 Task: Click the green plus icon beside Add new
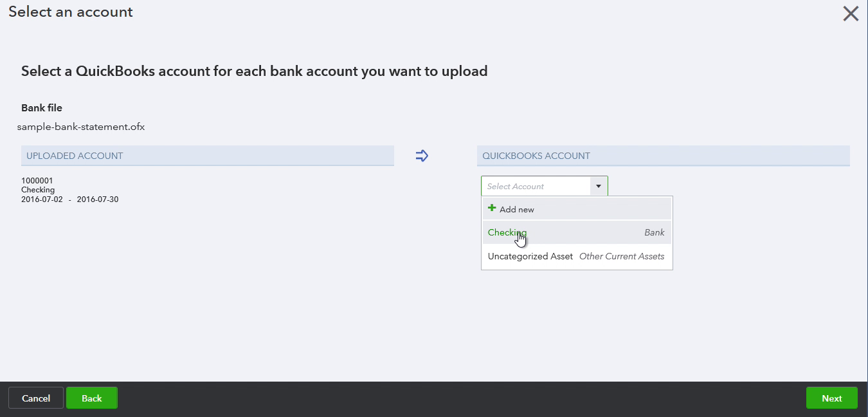[492, 208]
